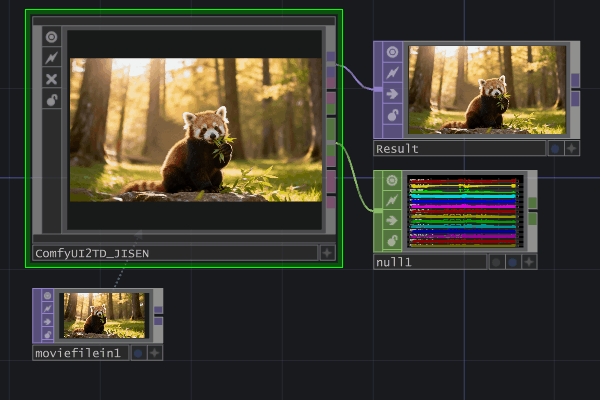The width and height of the screenshot is (600, 400).
Task: Enable blue display flag on Result node
Action: 555,148
